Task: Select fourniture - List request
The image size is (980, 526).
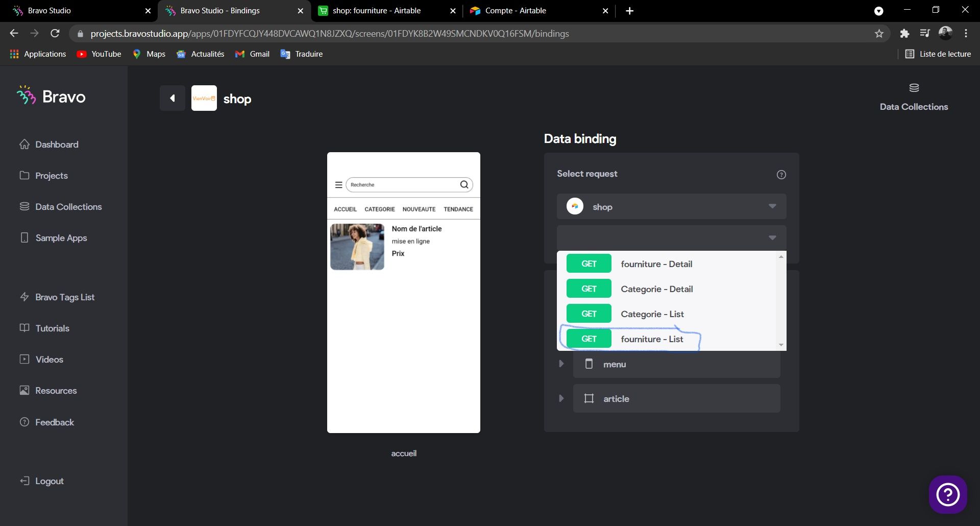Action: pyautogui.click(x=668, y=339)
